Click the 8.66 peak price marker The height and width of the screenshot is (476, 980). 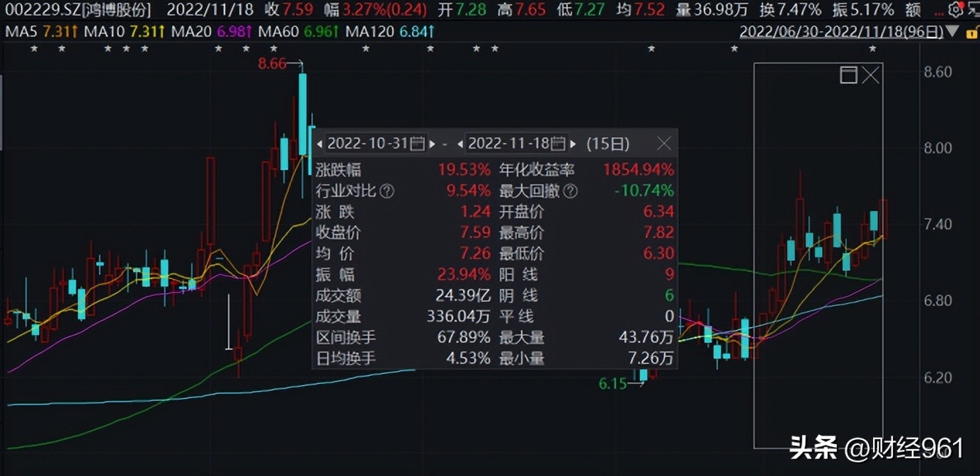click(x=272, y=63)
